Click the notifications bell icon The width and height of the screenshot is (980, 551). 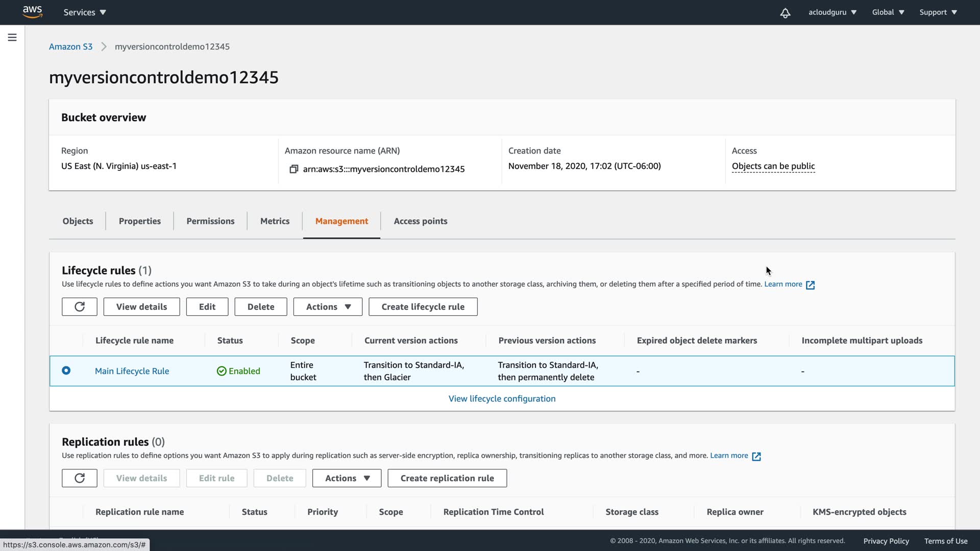[x=785, y=13]
